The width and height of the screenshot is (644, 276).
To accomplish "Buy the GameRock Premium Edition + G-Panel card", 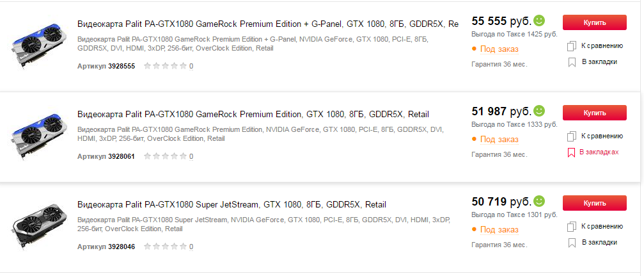I will (594, 22).
